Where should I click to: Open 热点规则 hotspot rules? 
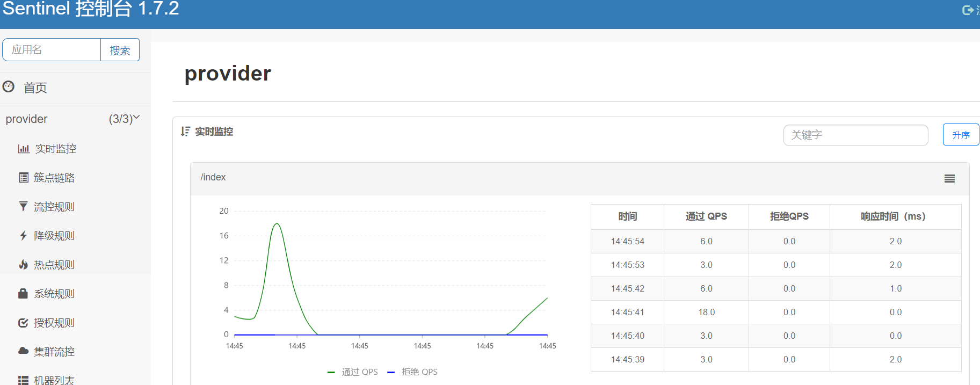point(54,265)
